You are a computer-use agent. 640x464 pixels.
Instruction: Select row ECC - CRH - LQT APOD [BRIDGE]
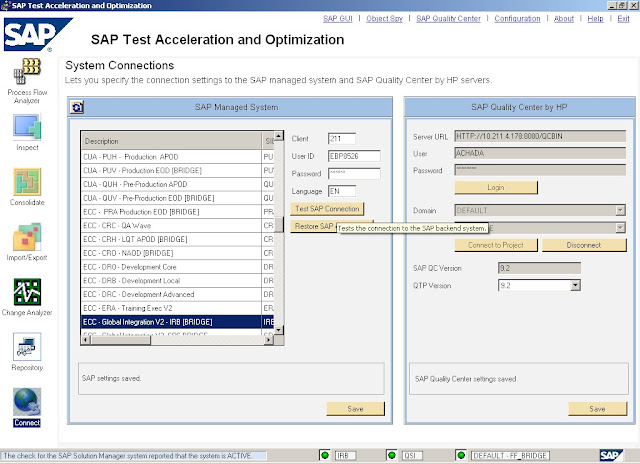178,240
